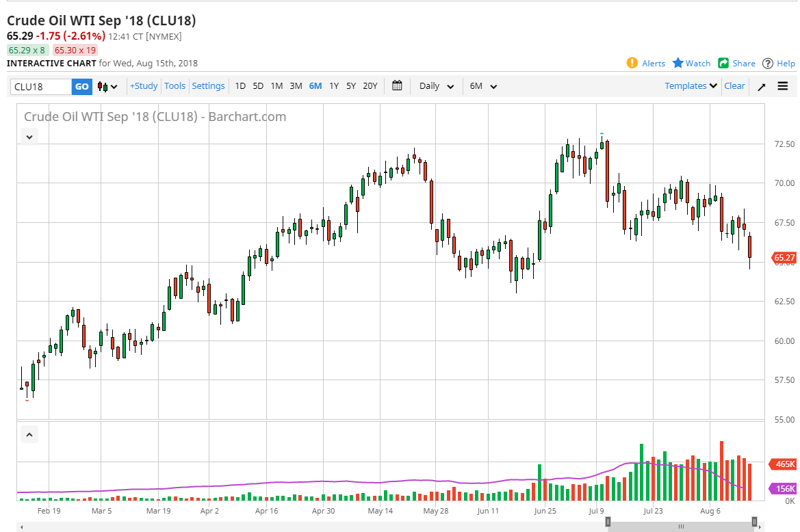Open the chart type candlestick icon

pos(101,86)
